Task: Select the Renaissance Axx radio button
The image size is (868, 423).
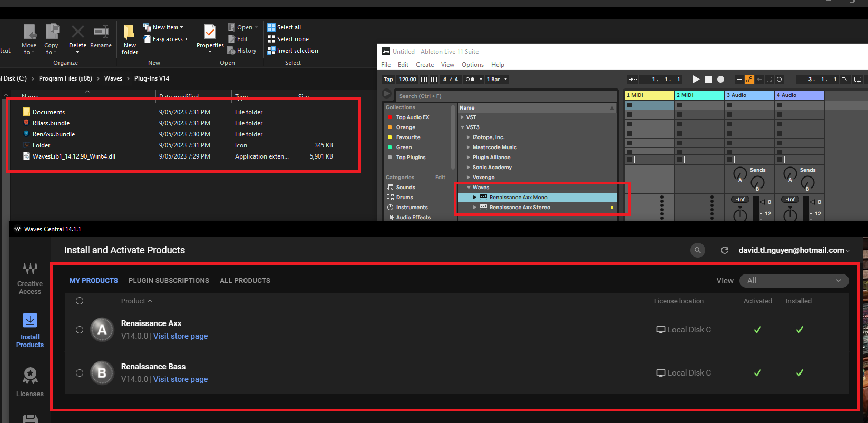Action: pyautogui.click(x=80, y=330)
